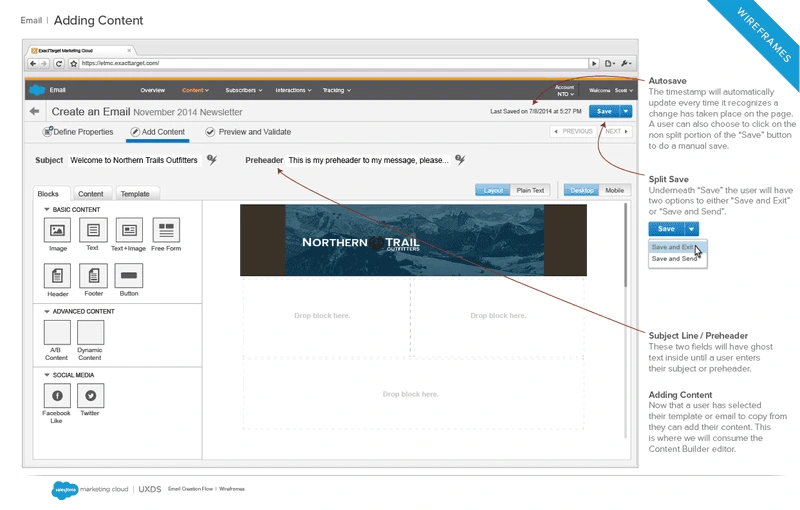Click personalization icon beside Subject field
The width and height of the screenshot is (800, 510).
(212, 160)
